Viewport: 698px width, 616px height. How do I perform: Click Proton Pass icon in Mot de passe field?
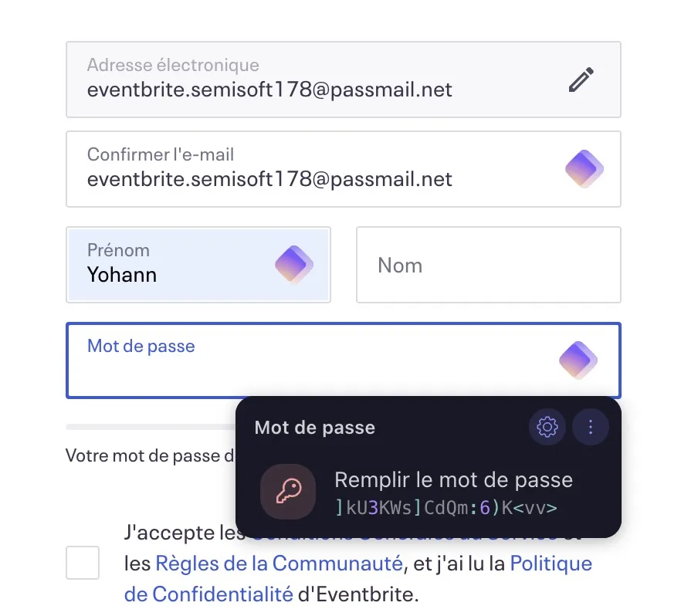coord(578,360)
